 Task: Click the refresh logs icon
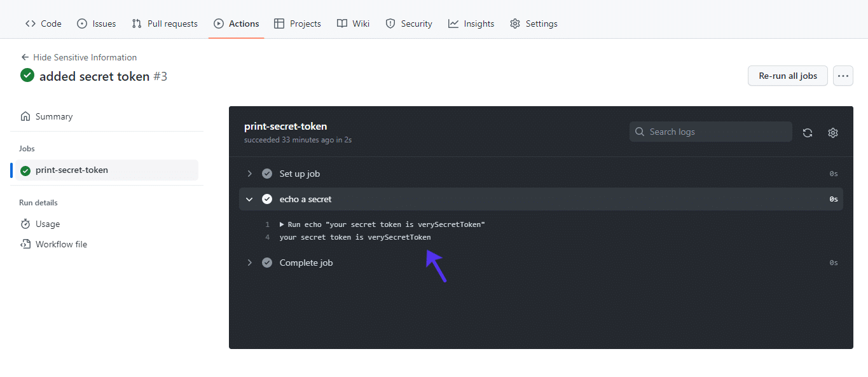(x=807, y=132)
